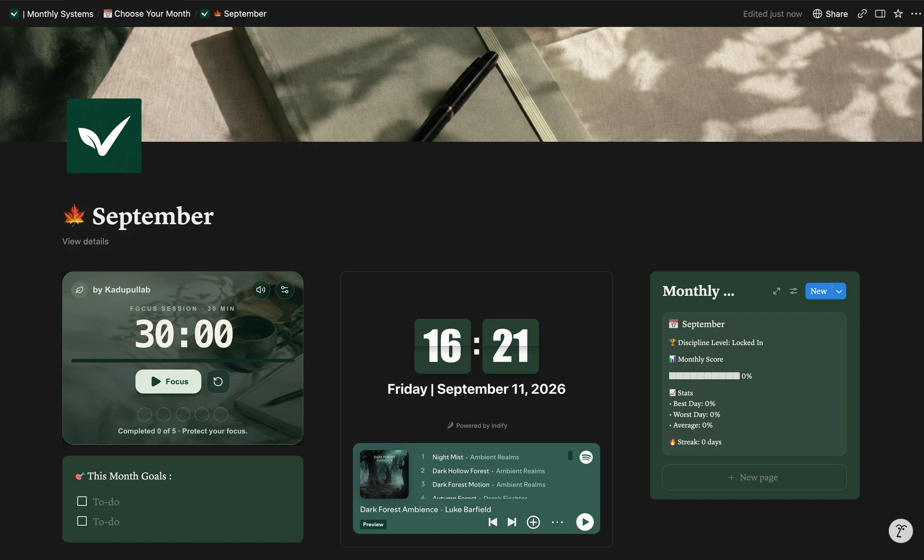
Task: Open Spotify player more options
Action: click(557, 522)
